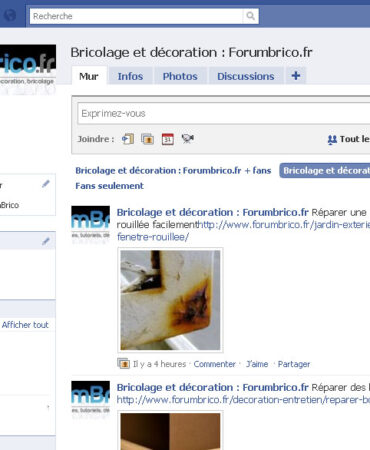Open the Discussions tab
This screenshot has width=370, height=450.
click(x=246, y=76)
